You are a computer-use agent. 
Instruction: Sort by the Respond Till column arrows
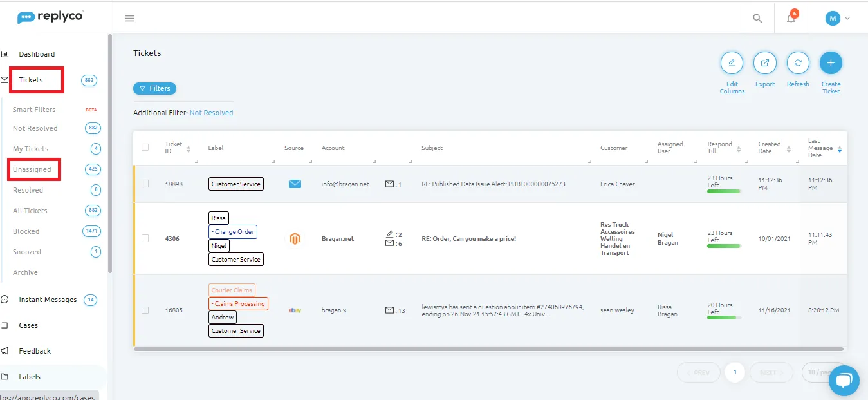(x=739, y=149)
